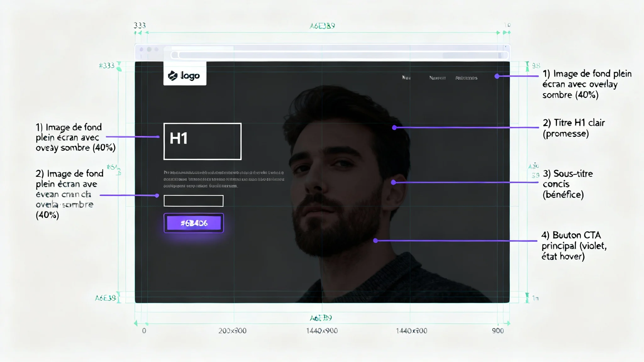Click annotation 2) Titre H1 clair (promesse)
Viewport: 644px width, 362px height.
pos(574,128)
